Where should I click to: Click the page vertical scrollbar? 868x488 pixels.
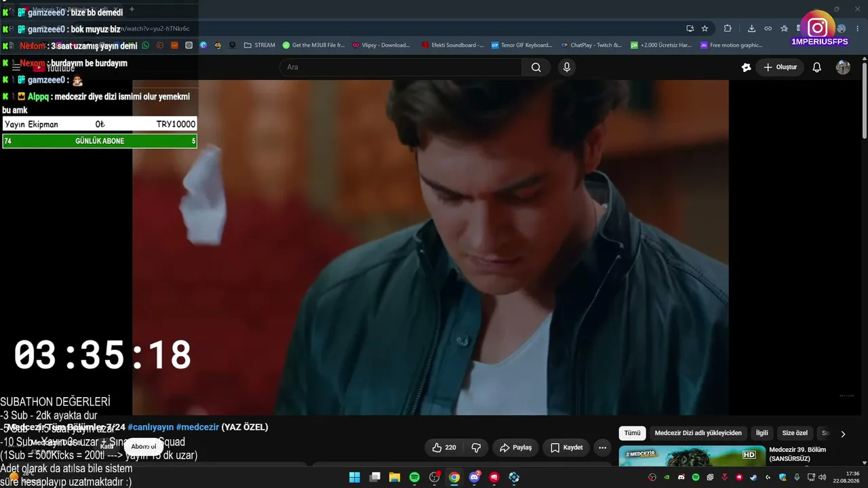[864, 102]
